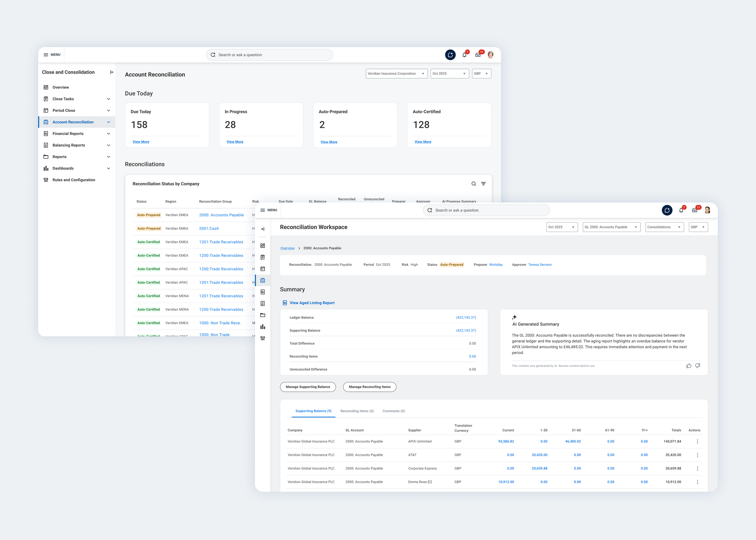
Task: Click search icon in Reconciliation Status by Company
Action: click(x=474, y=184)
